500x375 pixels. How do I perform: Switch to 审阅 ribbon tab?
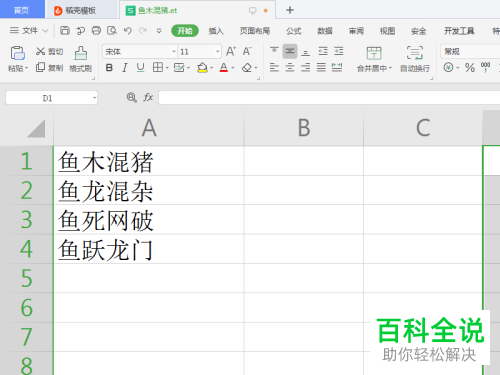(x=356, y=31)
